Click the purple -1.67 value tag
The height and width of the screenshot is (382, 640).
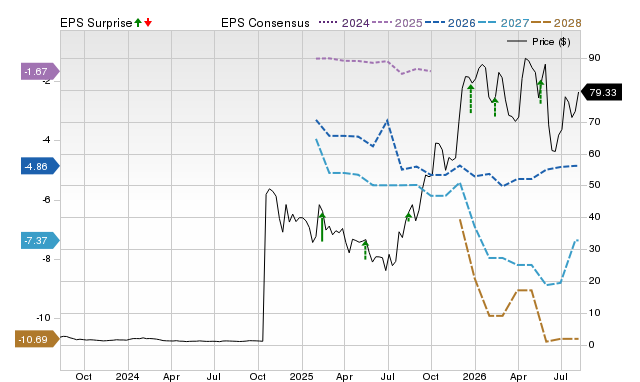(x=40, y=72)
